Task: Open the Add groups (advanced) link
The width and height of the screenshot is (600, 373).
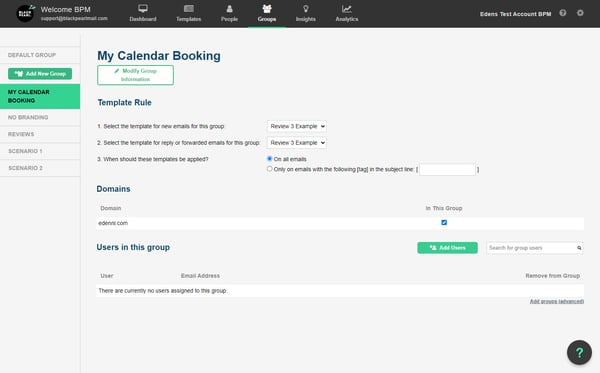Action: (x=557, y=301)
